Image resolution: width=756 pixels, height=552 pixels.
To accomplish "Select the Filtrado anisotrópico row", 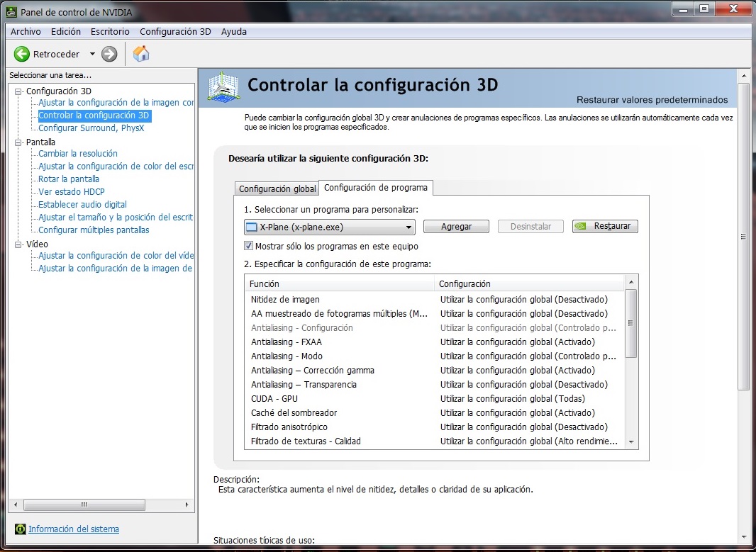I will 435,427.
